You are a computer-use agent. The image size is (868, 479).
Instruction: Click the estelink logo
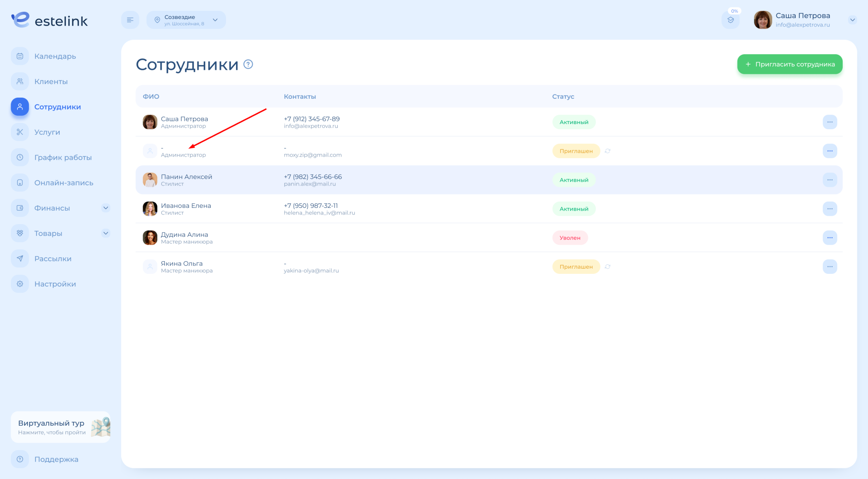click(49, 20)
